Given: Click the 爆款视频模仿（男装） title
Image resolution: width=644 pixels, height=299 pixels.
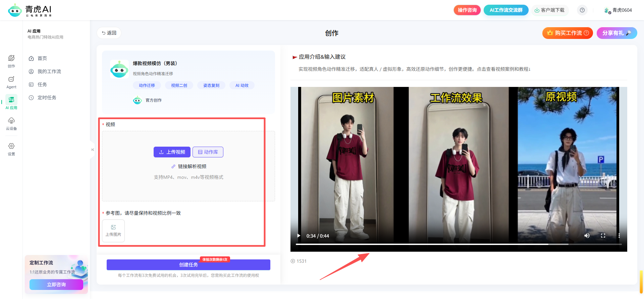Looking at the screenshot, I should pyautogui.click(x=155, y=63).
